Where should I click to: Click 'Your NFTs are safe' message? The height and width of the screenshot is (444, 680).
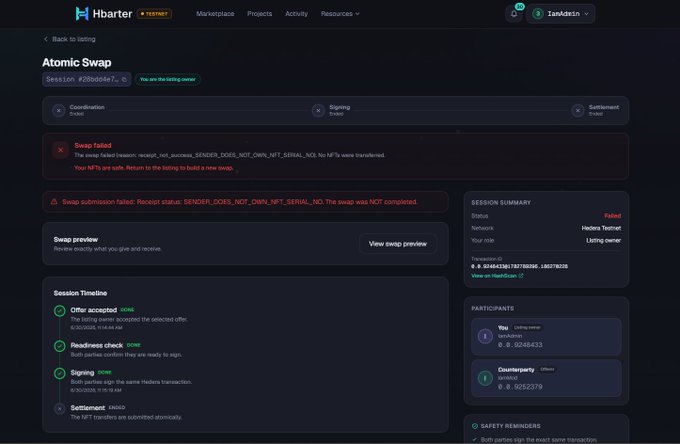pyautogui.click(x=154, y=168)
